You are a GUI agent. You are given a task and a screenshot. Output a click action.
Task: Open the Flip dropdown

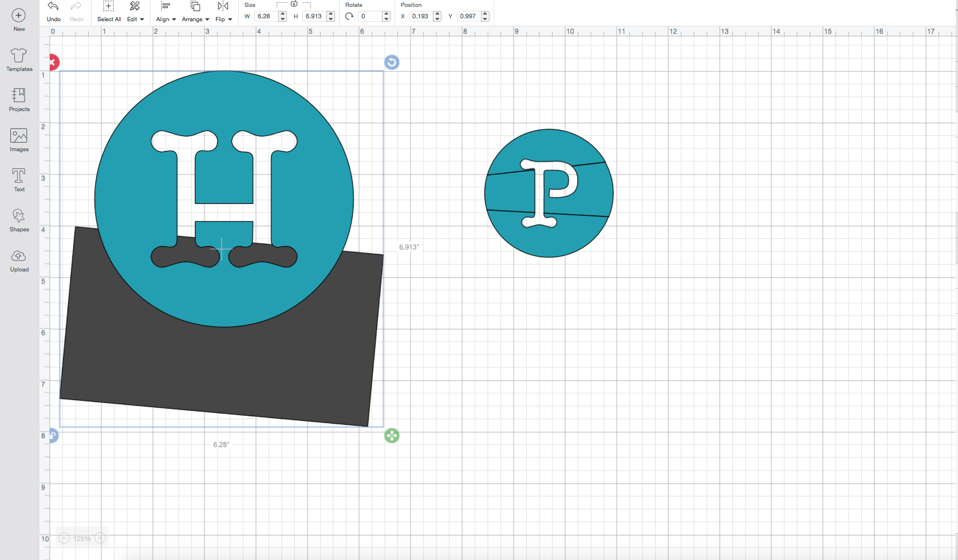(x=223, y=11)
